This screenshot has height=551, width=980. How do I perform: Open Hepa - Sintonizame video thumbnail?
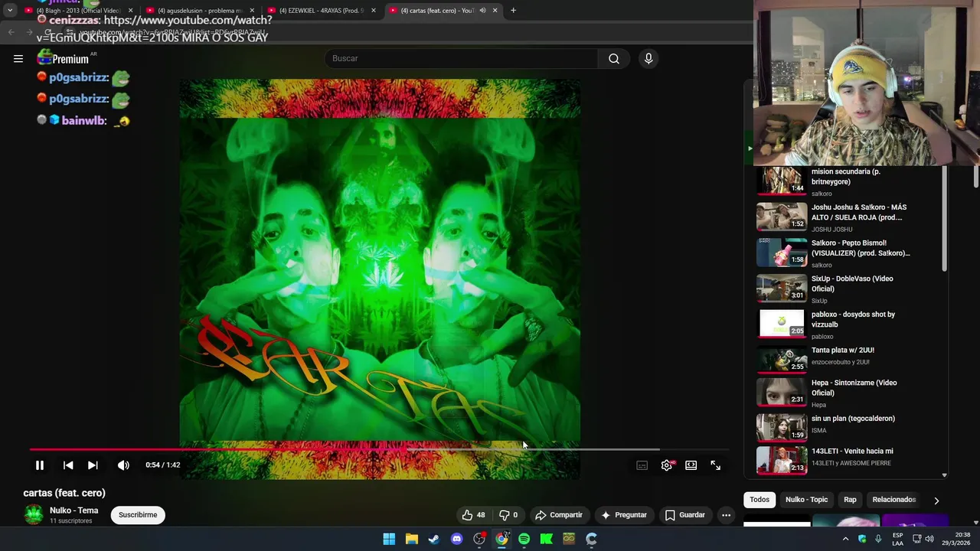tap(782, 393)
